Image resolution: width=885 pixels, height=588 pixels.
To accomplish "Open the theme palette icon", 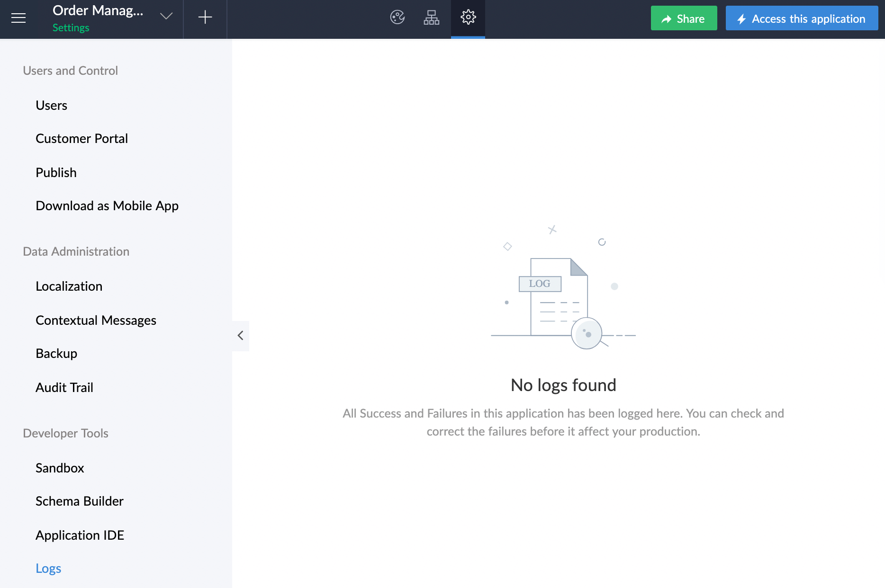I will click(397, 18).
